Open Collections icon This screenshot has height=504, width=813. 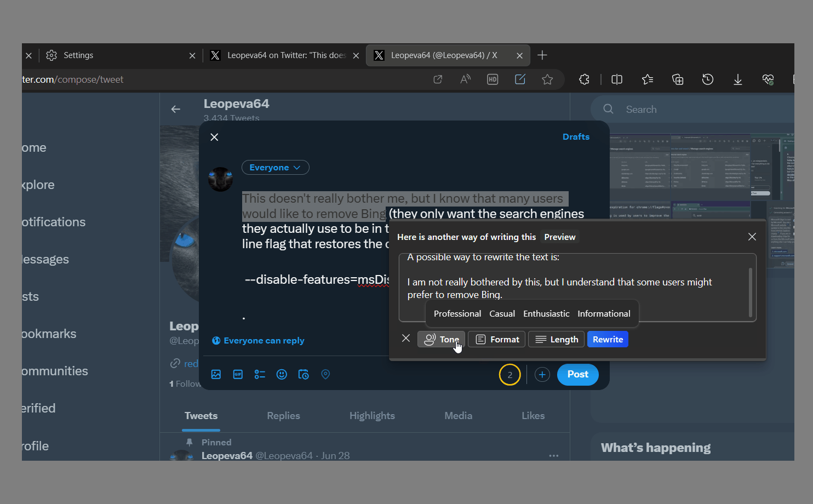(x=678, y=79)
